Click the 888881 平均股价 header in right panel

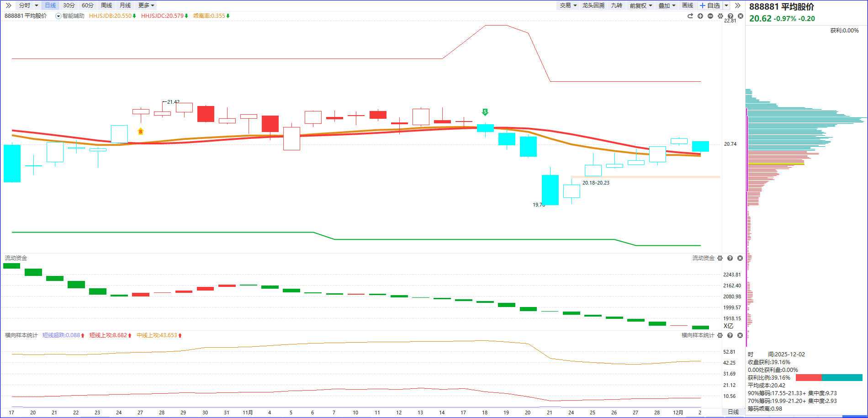click(782, 7)
